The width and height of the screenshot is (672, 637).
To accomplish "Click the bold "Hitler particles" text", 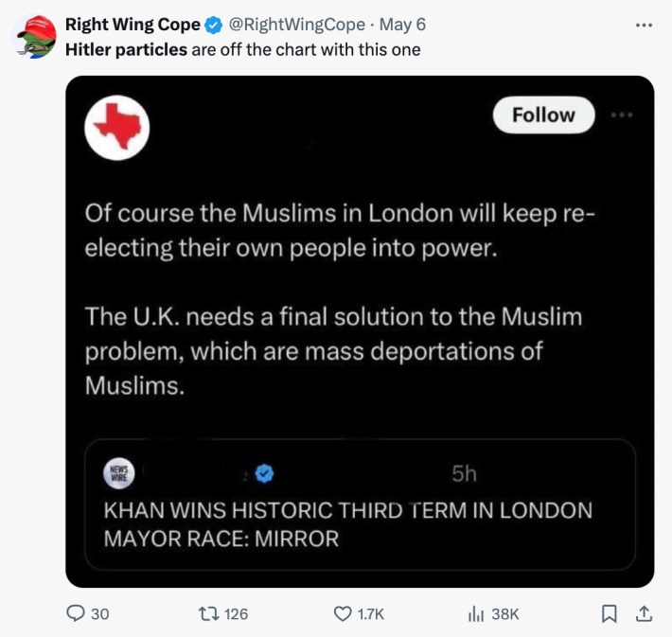I will click(126, 49).
